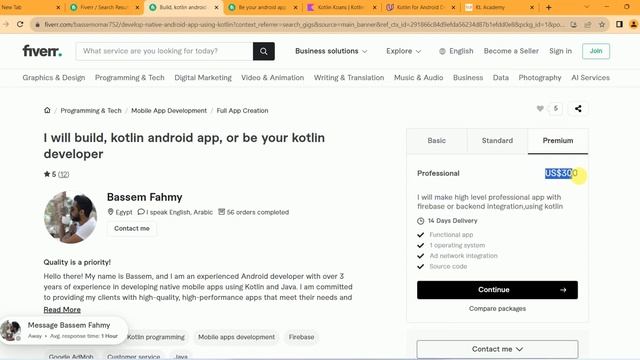Click Mobile App Development breadcrumb

tap(169, 111)
